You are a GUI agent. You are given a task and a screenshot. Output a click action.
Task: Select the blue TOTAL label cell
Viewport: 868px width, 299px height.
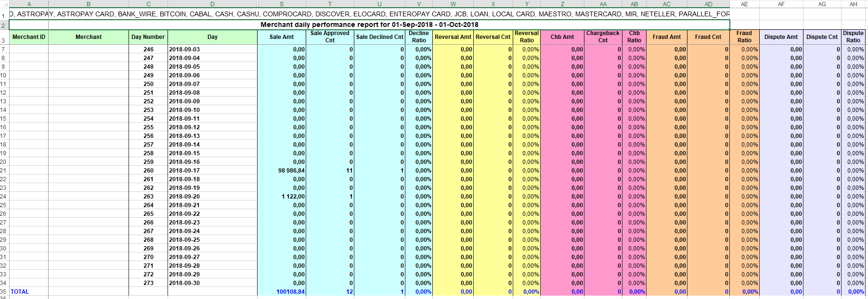(20, 292)
